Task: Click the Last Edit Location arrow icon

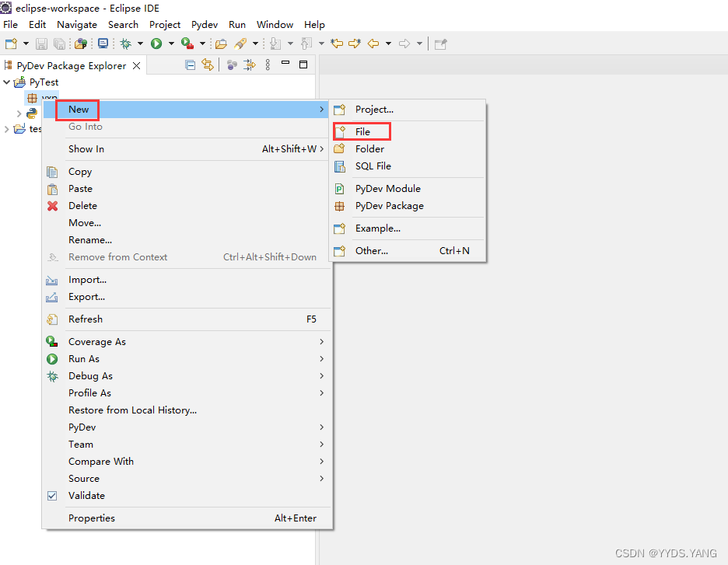Action: pyautogui.click(x=337, y=44)
